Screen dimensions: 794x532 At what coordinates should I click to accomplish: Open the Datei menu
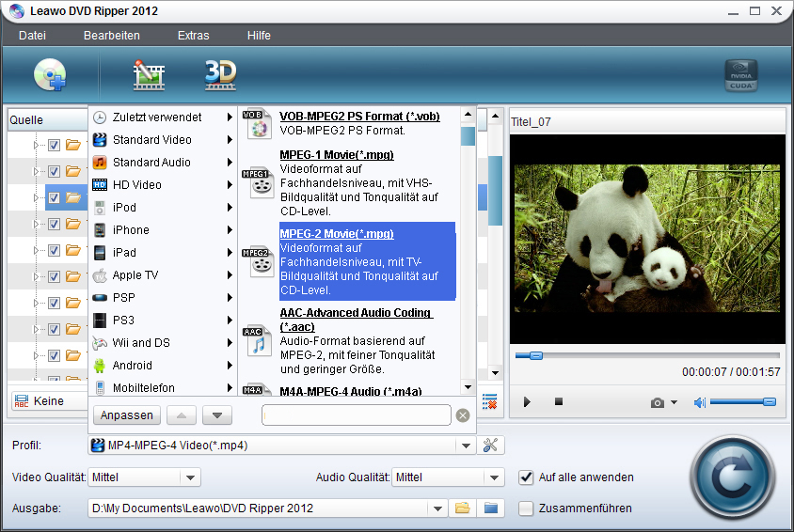(32, 36)
